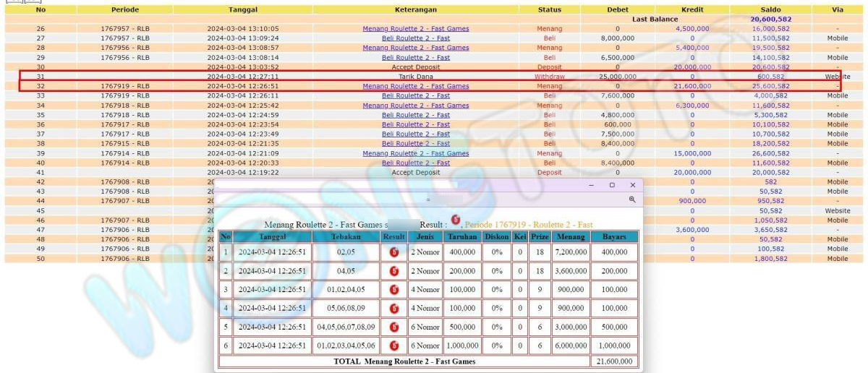Minimize the popup result window
Image resolution: width=868 pixels, height=373 pixels.
[x=592, y=185]
